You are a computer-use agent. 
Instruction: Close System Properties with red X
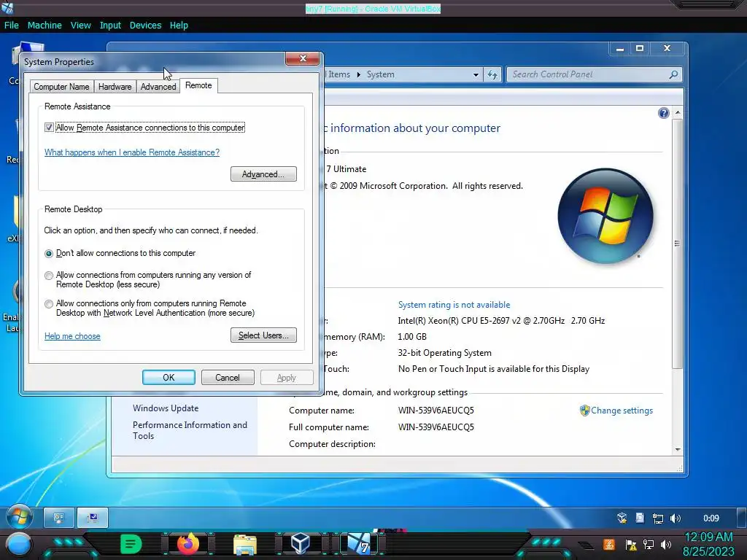pos(303,58)
